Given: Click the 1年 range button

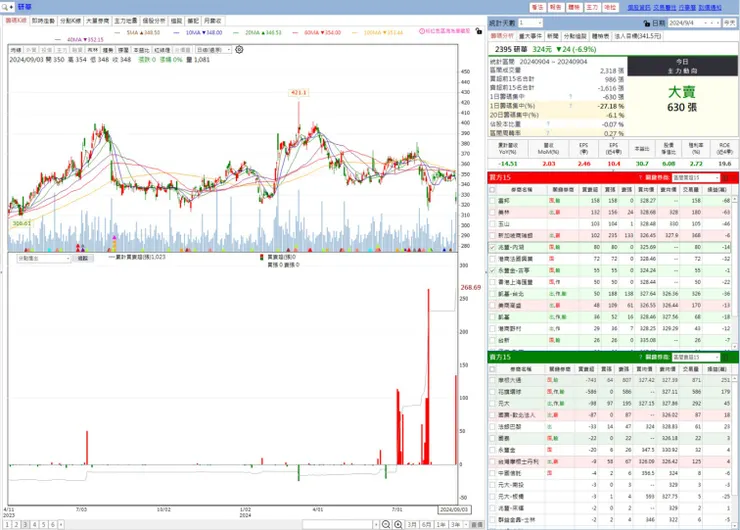Looking at the screenshot, I should pyautogui.click(x=441, y=524).
